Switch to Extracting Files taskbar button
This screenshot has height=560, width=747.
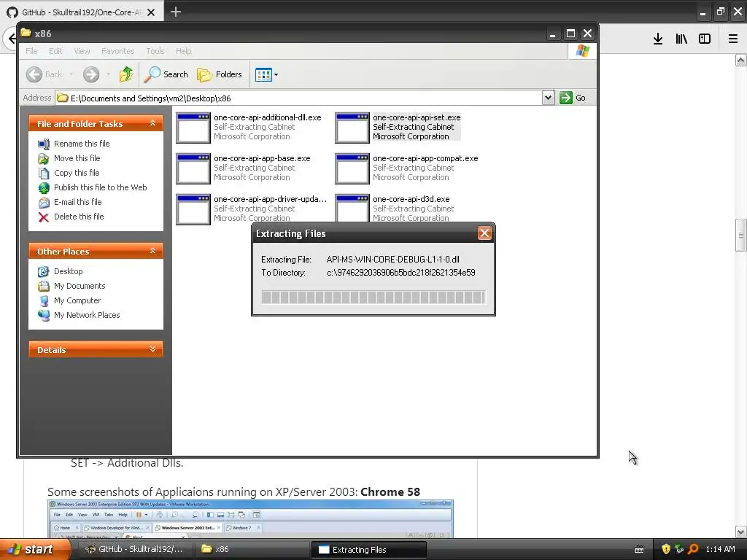tap(368, 550)
